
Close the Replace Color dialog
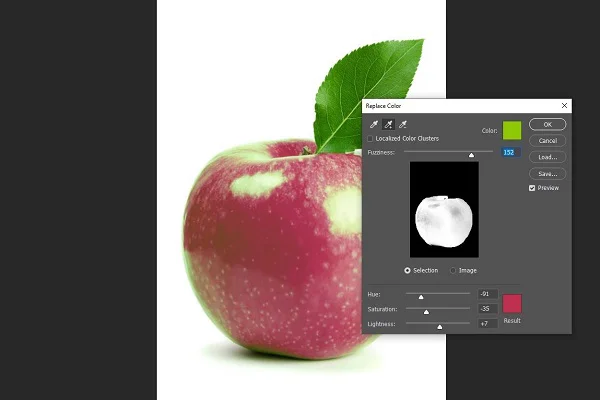[x=565, y=105]
